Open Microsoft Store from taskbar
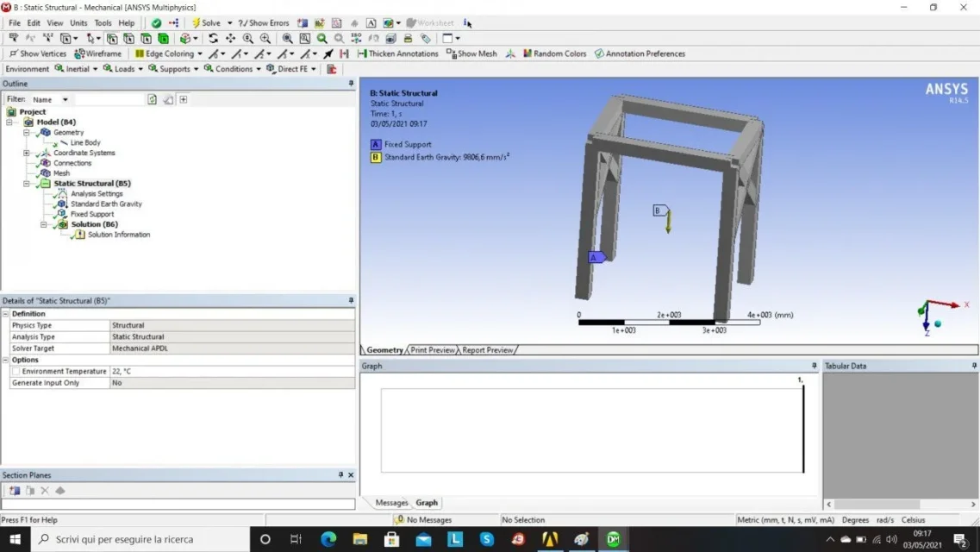This screenshot has width=980, height=552. (x=392, y=539)
